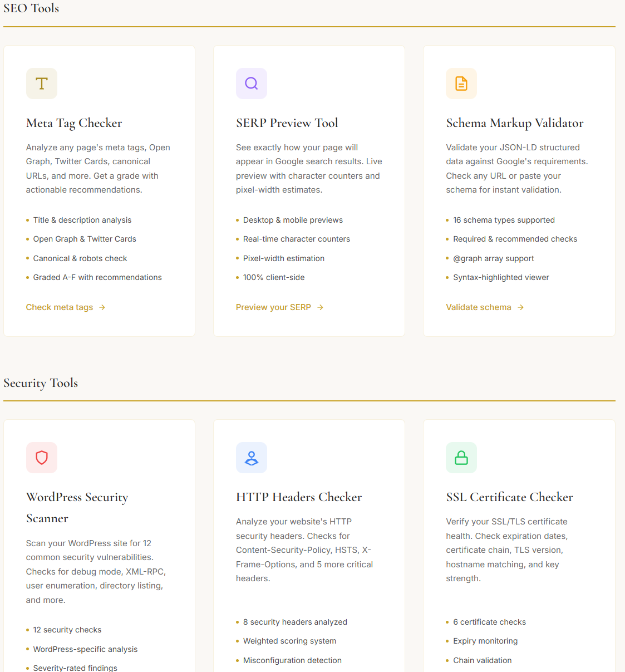The image size is (625, 672).
Task: Select the SSL Certificate Checker heading
Action: pos(509,497)
